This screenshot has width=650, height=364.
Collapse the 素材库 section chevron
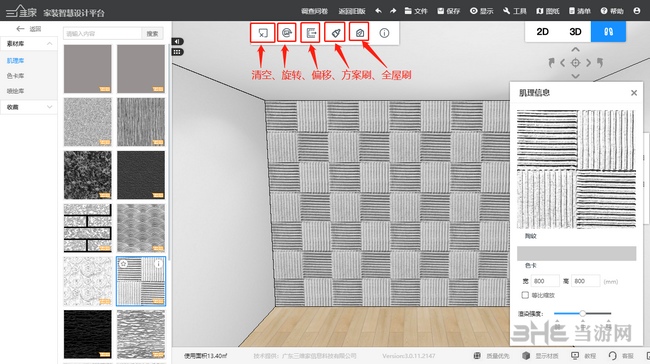49,44
